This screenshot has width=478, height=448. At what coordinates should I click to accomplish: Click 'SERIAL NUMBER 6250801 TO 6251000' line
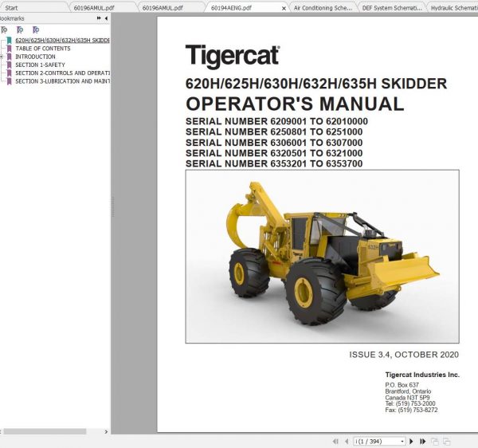(x=274, y=132)
